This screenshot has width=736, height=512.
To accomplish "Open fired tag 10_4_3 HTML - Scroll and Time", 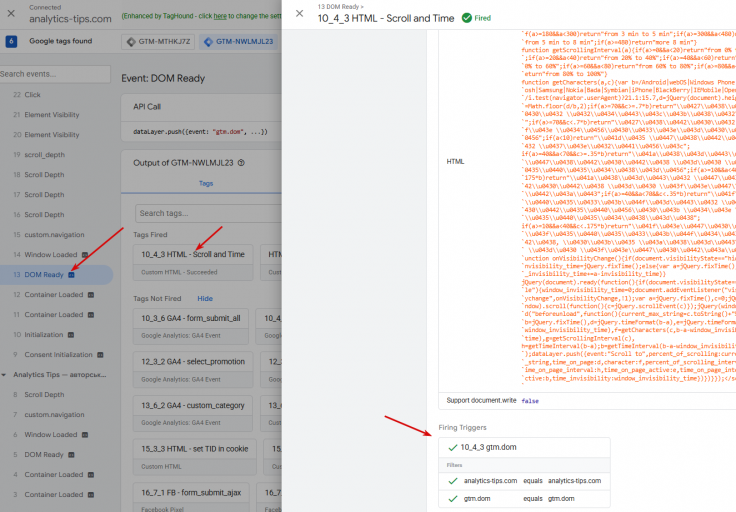I will coord(193,262).
